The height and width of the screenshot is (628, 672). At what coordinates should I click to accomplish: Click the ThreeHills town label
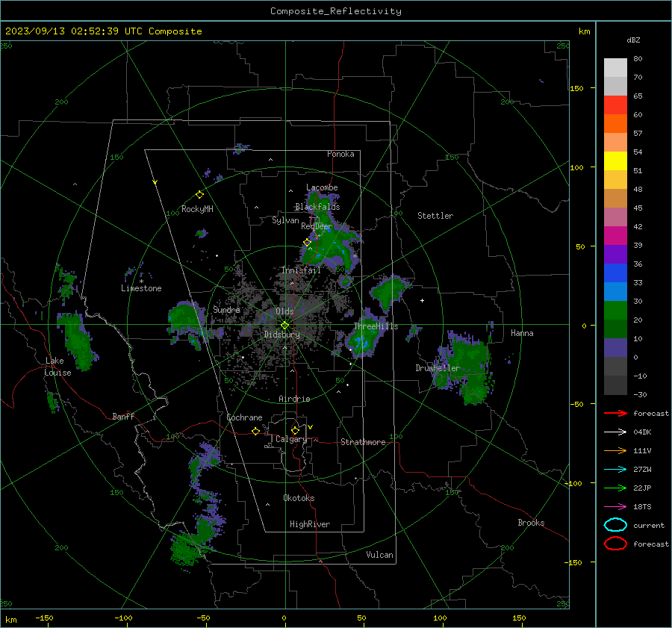tap(376, 326)
